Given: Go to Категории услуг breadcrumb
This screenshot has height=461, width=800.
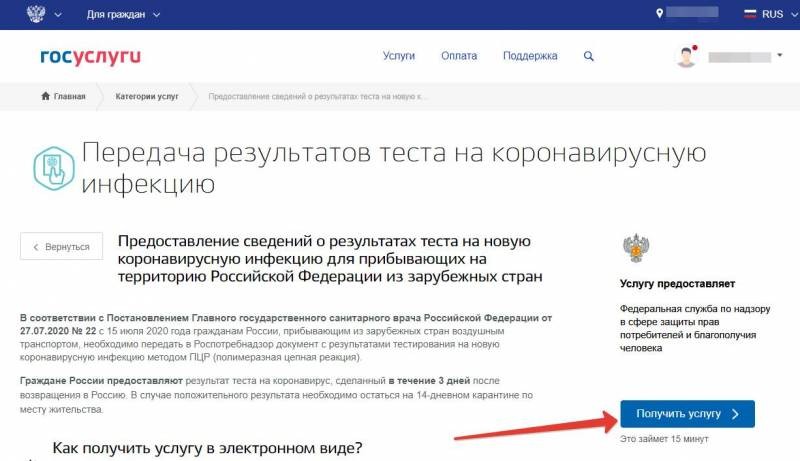Looking at the screenshot, I should point(147,96).
